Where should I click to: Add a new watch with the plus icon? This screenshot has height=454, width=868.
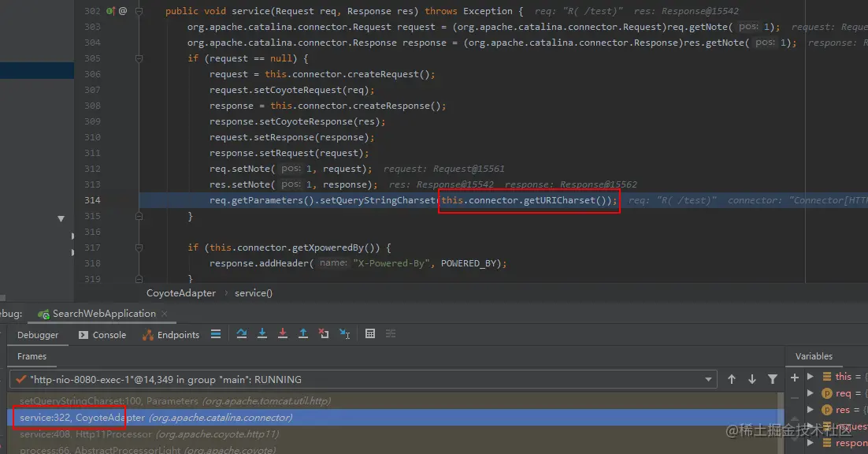795,377
